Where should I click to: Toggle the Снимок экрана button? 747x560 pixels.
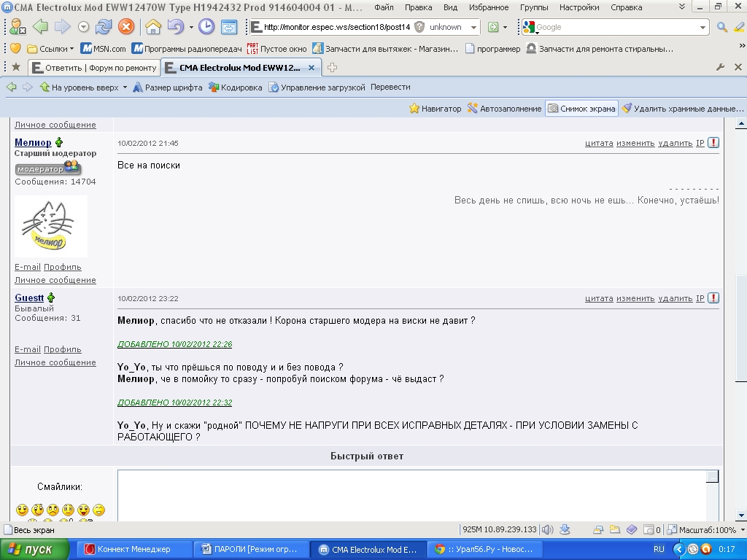581,109
